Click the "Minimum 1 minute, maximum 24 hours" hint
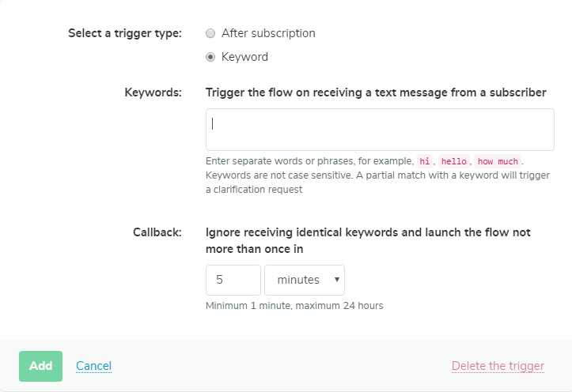572x392 pixels. (x=294, y=305)
